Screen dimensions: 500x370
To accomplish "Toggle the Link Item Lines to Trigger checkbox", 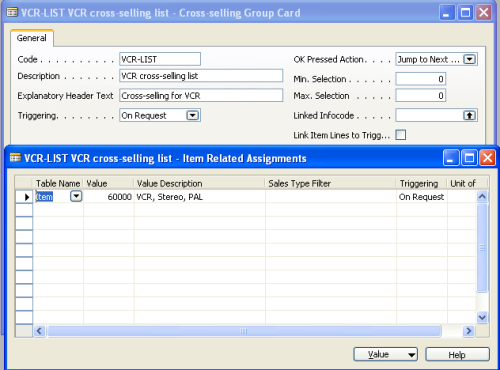I will click(x=401, y=135).
